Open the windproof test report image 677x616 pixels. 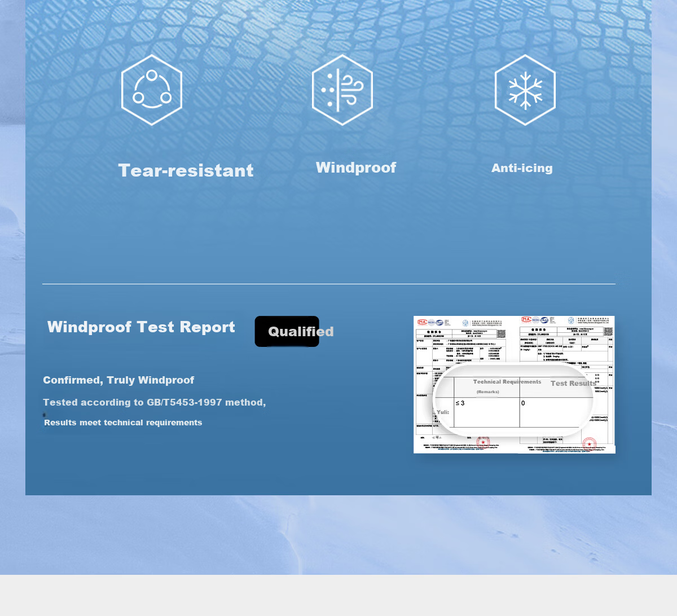click(x=515, y=384)
